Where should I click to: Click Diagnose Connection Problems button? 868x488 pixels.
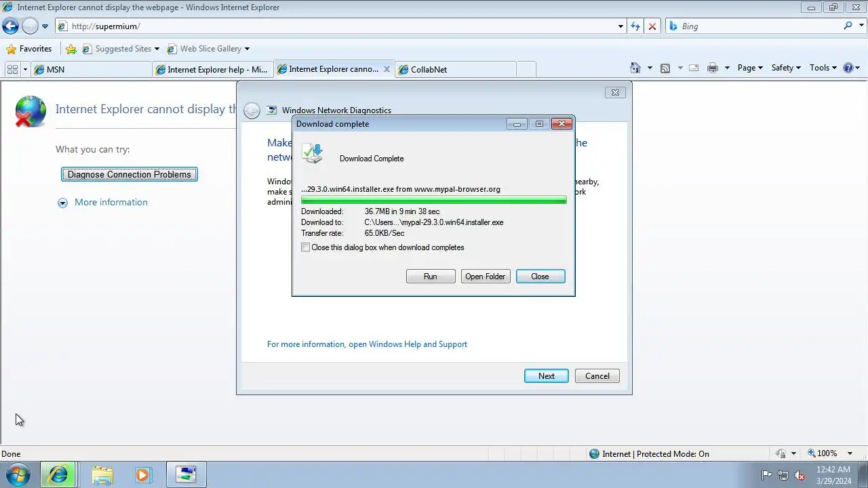(130, 174)
